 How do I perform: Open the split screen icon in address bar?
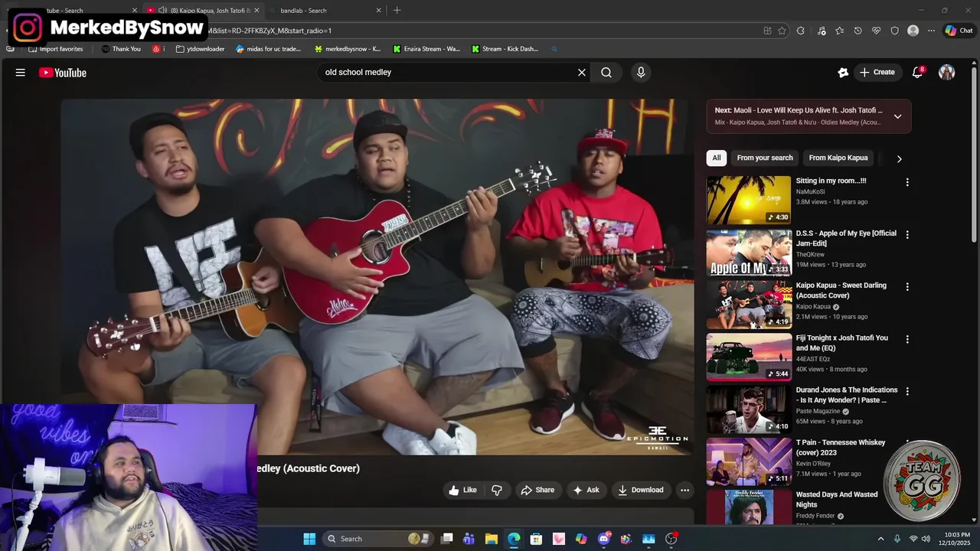click(767, 31)
